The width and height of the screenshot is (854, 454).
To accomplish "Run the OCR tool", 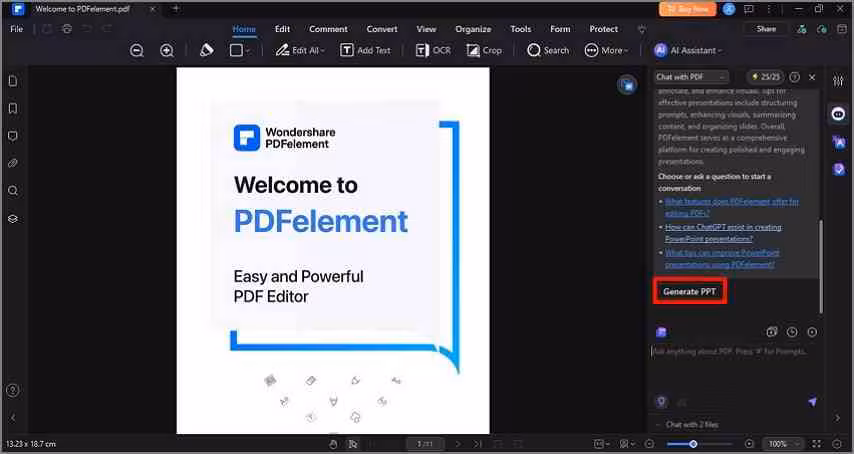I will click(x=433, y=50).
